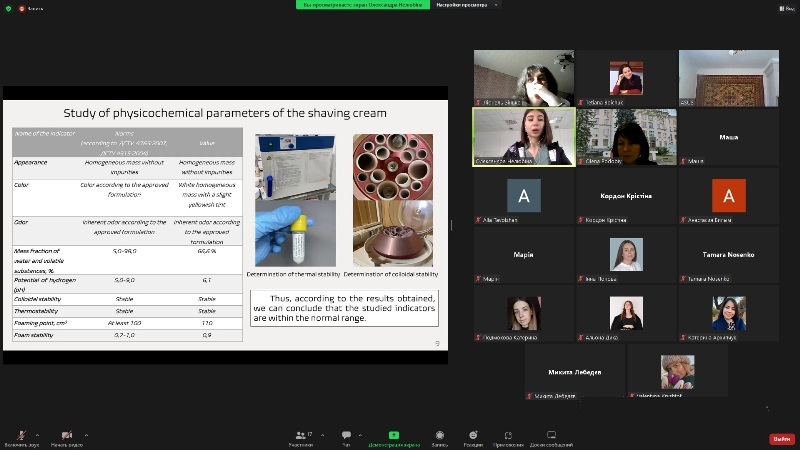Select the ASUS participant video tile
This screenshot has width=800, height=450.
pos(729,78)
